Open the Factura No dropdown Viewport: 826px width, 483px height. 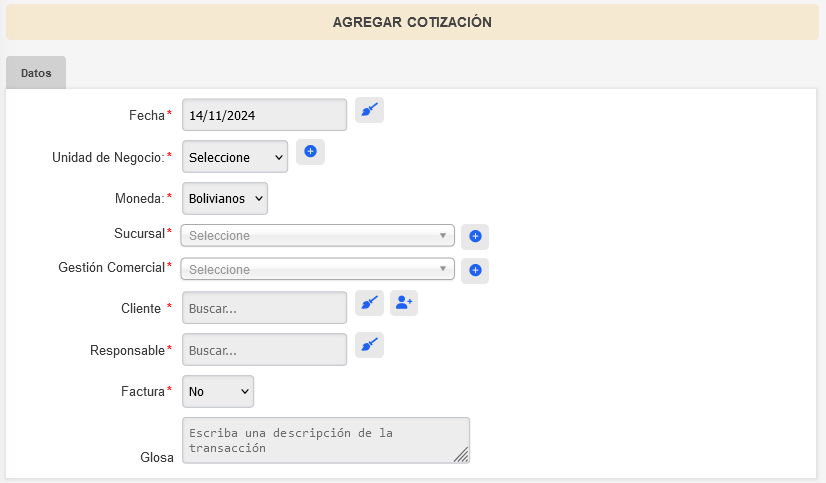[x=218, y=391]
